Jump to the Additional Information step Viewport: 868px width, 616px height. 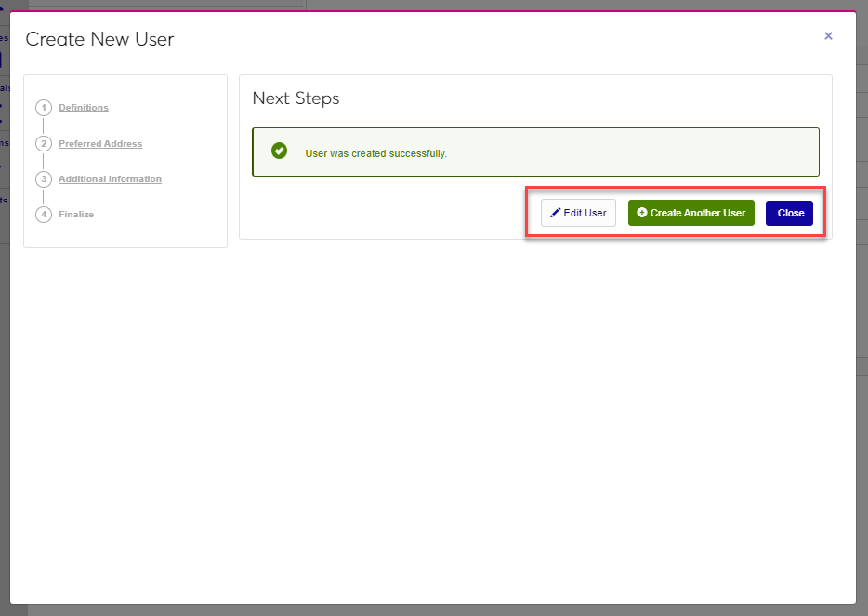coord(110,179)
